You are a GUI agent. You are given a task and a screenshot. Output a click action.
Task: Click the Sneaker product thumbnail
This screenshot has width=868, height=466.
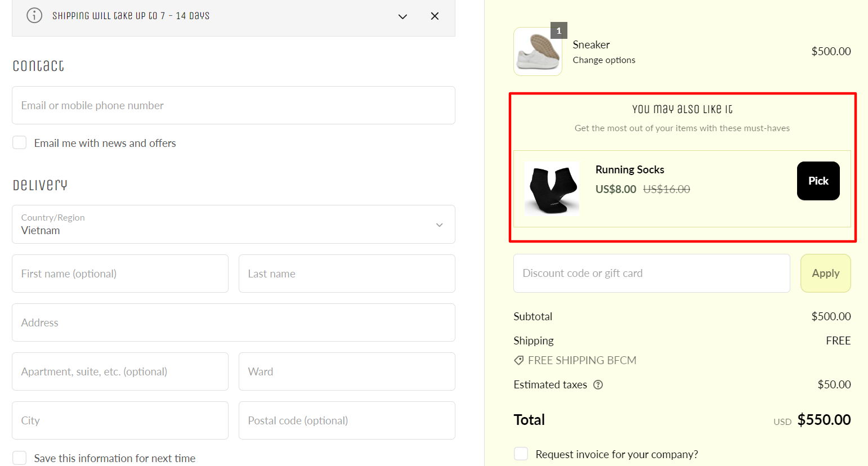coord(538,51)
